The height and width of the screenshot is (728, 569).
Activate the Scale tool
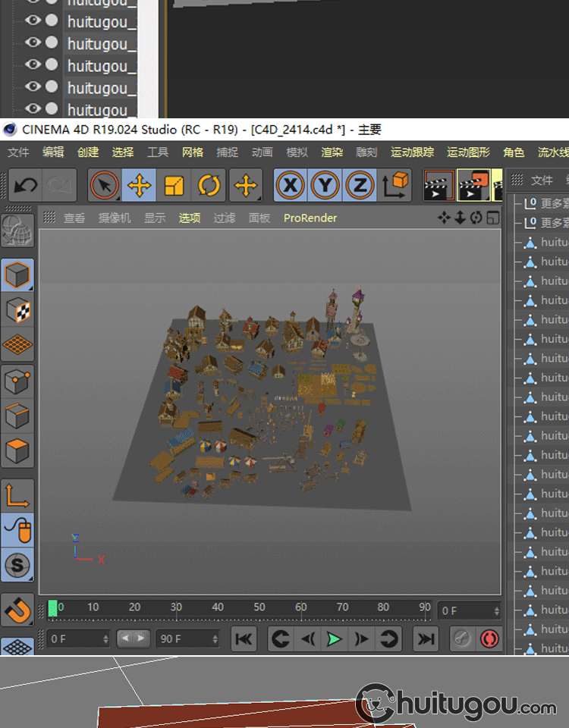[x=174, y=185]
